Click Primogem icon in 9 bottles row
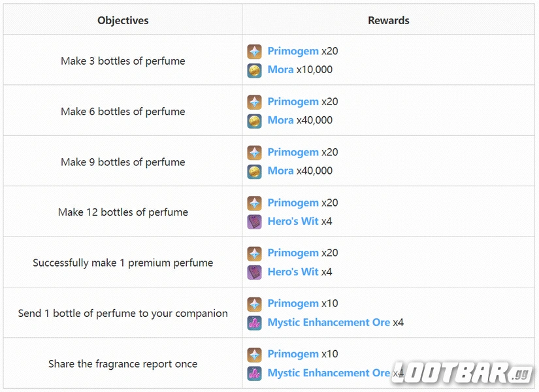The width and height of the screenshot is (539, 392). click(x=254, y=152)
